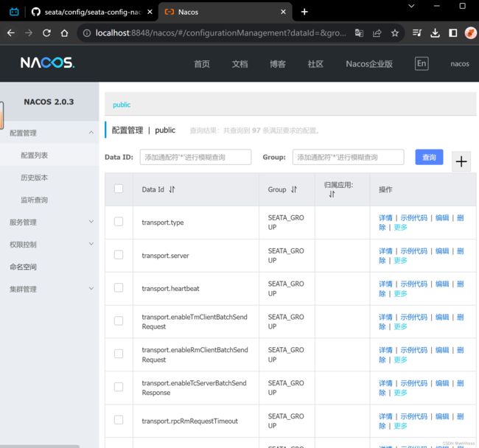Open 社区 in the top navigation
Image resolution: width=479 pixels, height=448 pixels.
coord(315,64)
